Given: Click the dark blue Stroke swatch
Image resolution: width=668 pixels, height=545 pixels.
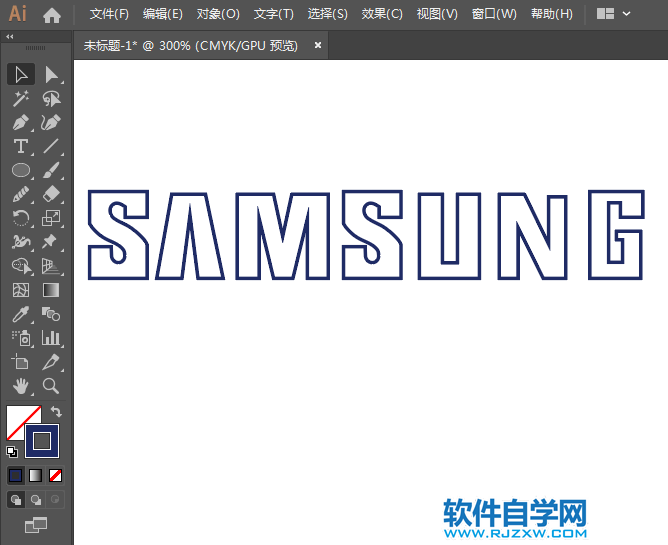Looking at the screenshot, I should point(42,441).
